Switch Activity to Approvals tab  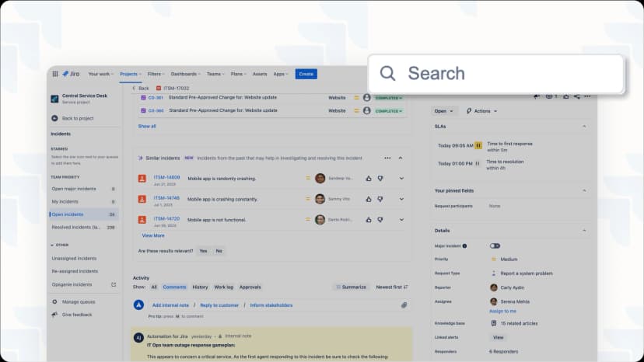coord(250,287)
